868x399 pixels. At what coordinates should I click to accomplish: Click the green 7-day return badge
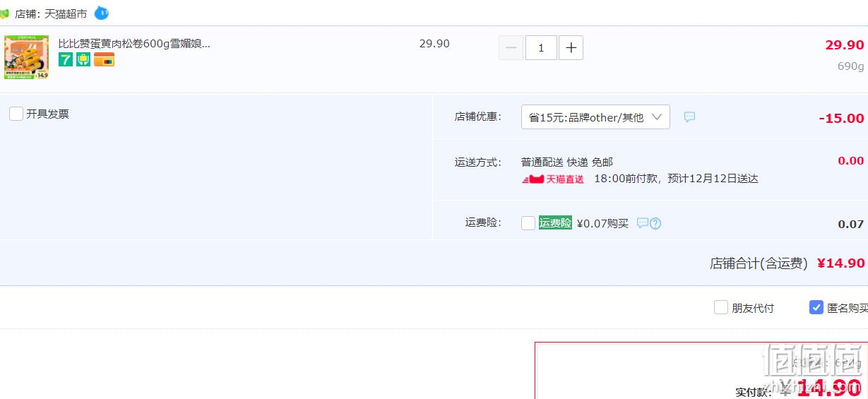pos(66,60)
